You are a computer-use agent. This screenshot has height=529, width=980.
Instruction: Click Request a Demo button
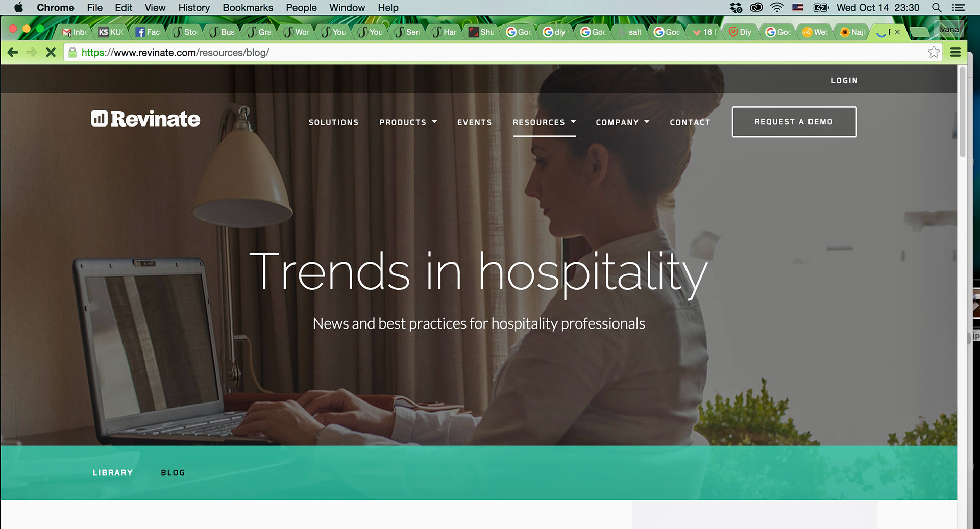point(794,121)
